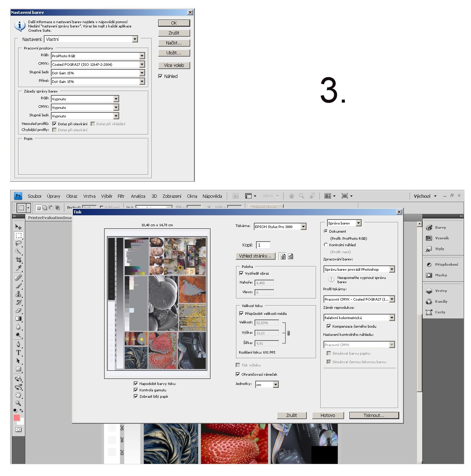The width and height of the screenshot is (471, 476).
Task: Expand the Záměr reprodukce dropdown
Action: 392,318
